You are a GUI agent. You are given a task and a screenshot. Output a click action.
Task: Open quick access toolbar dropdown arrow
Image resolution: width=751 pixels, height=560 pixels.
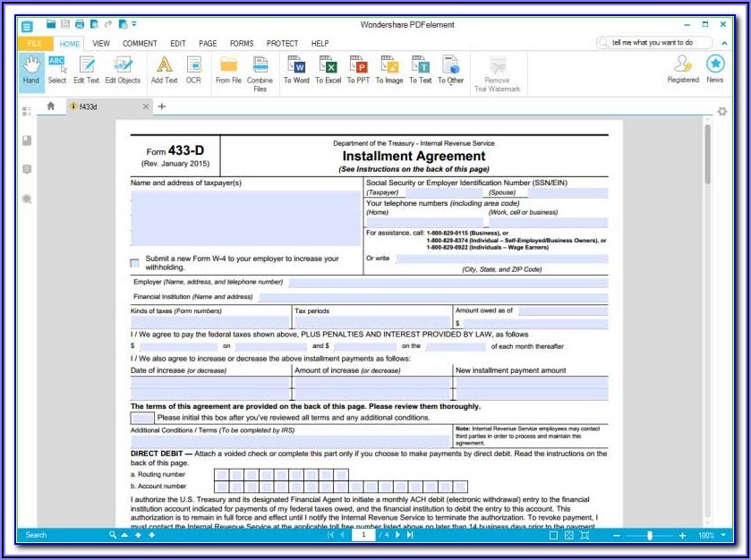pyautogui.click(x=134, y=24)
